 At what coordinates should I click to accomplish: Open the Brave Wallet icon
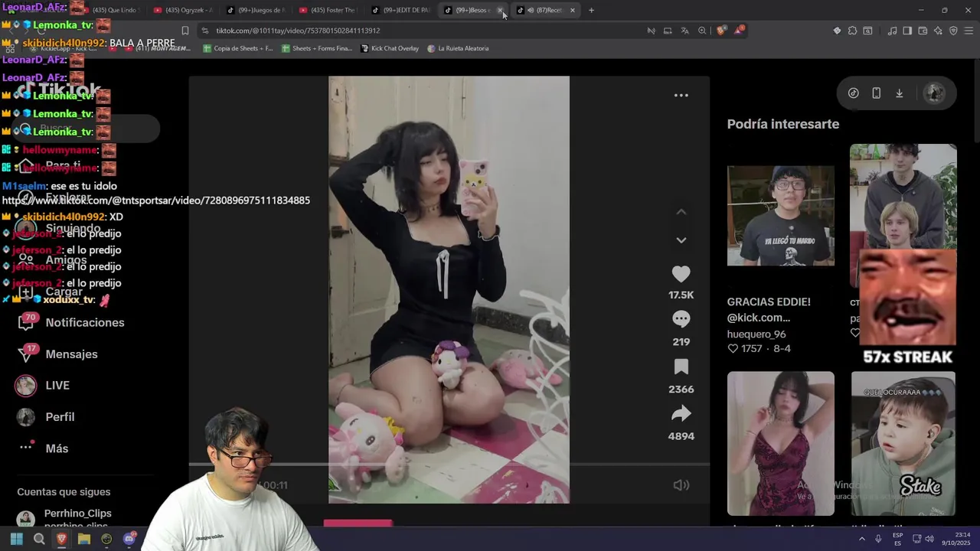[923, 31]
